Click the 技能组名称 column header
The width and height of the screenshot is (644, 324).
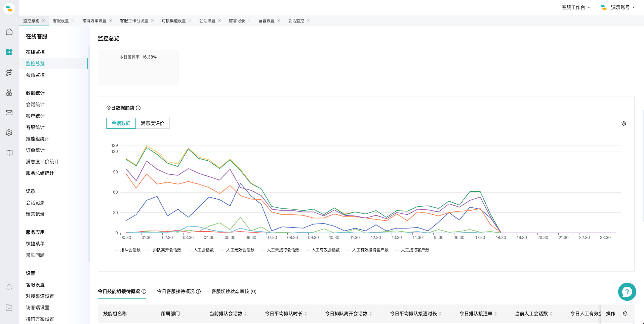(x=115, y=314)
